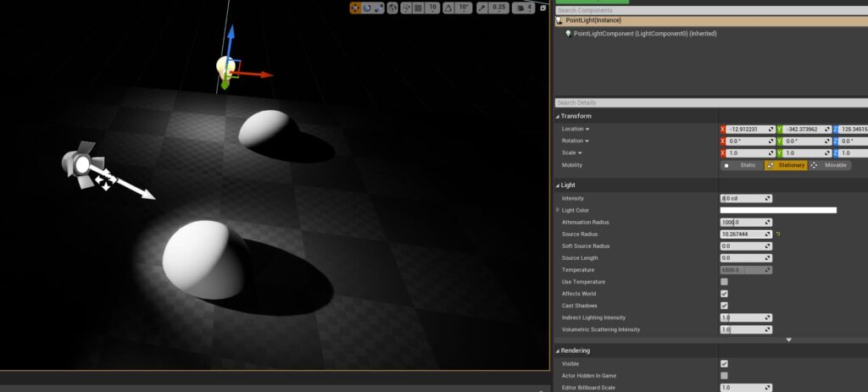Edit Volumetric Scattering Intensity value
The image size is (868, 392).
pyautogui.click(x=746, y=329)
